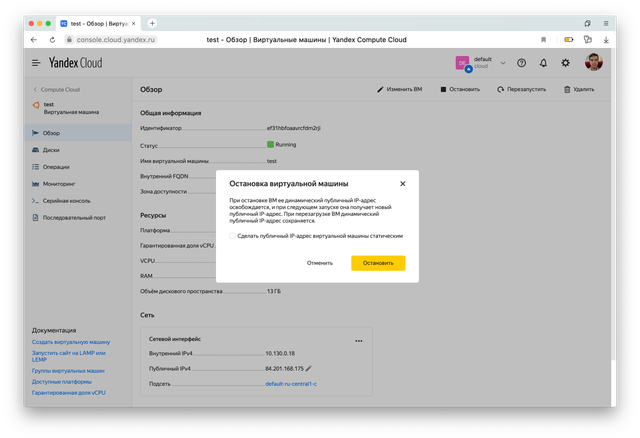
Task: Open Серийная консоль in sidebar
Action: pos(66,200)
